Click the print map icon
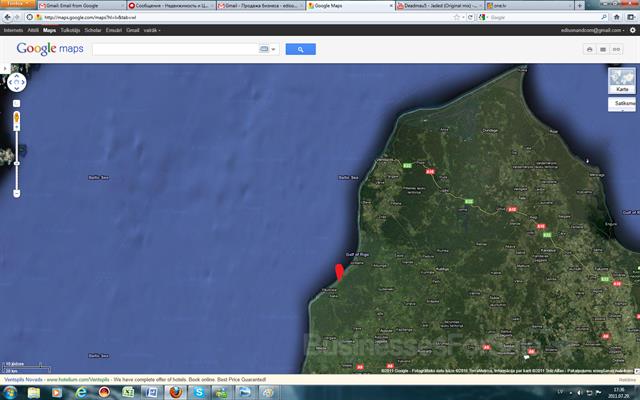Image resolution: width=640 pixels, height=400 pixels. (x=590, y=49)
